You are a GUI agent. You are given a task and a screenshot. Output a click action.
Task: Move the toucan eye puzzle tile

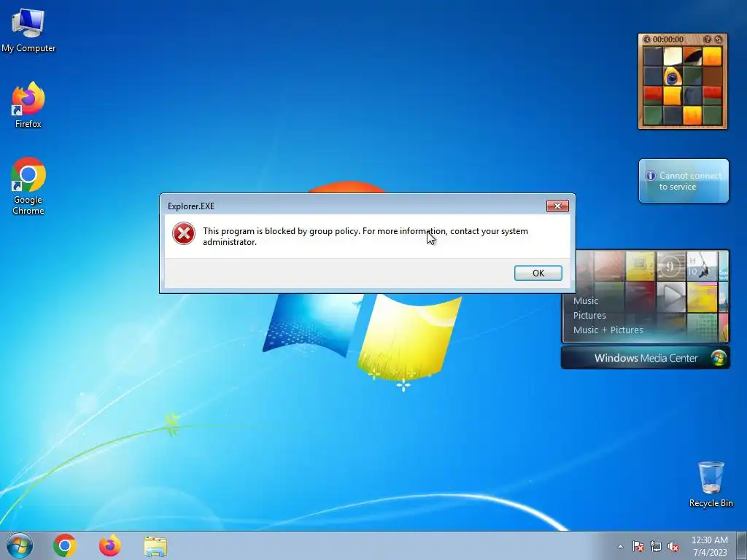pos(672,76)
